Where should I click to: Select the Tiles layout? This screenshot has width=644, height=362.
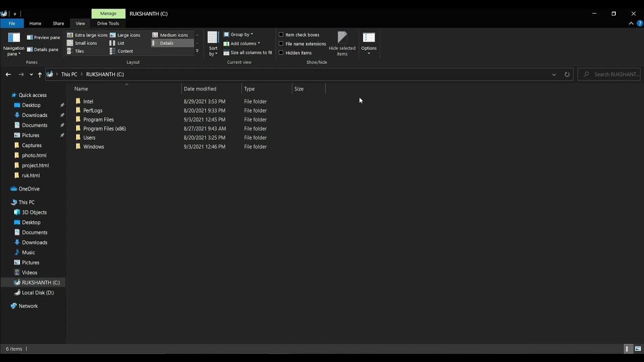point(75,51)
